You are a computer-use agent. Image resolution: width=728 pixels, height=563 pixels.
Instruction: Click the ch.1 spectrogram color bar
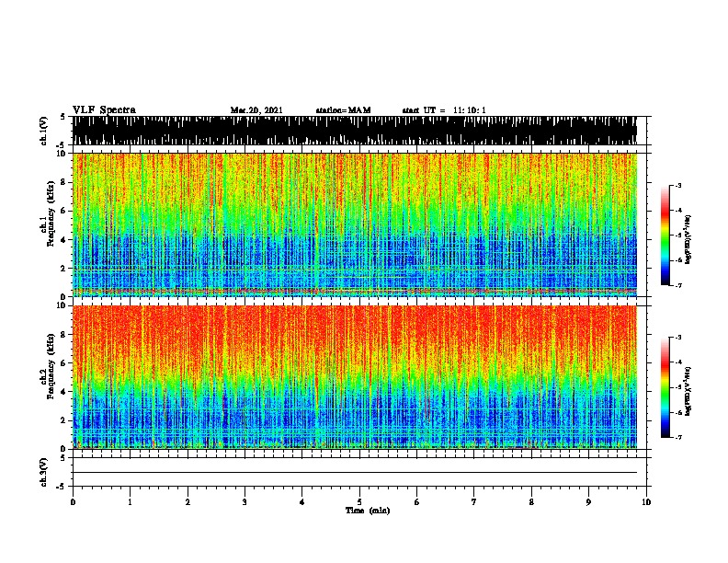click(665, 236)
